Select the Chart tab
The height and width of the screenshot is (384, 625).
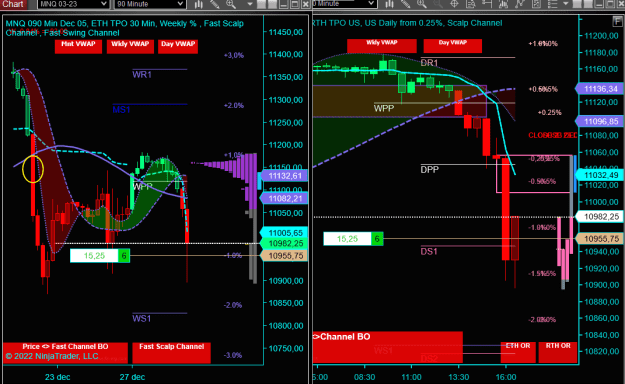pos(13,4)
